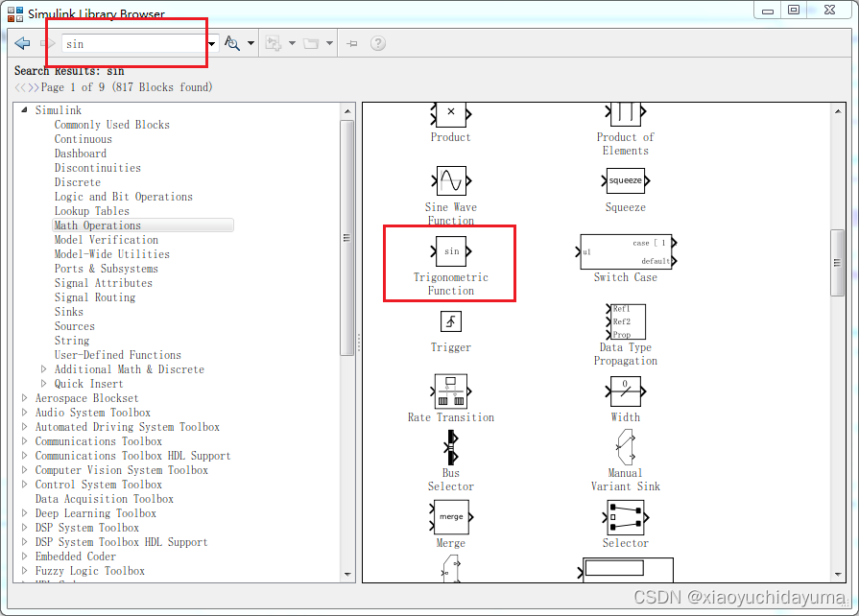Collapse the Simulink tree node

(x=24, y=110)
